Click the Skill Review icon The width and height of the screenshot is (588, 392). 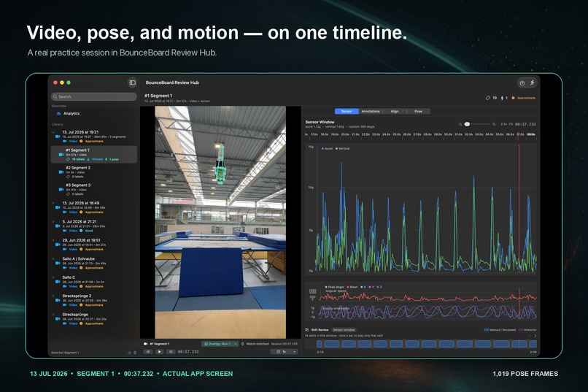coord(307,330)
